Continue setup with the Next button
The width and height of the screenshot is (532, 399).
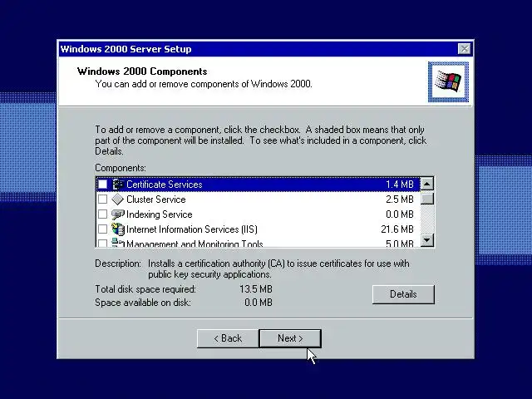pos(290,338)
